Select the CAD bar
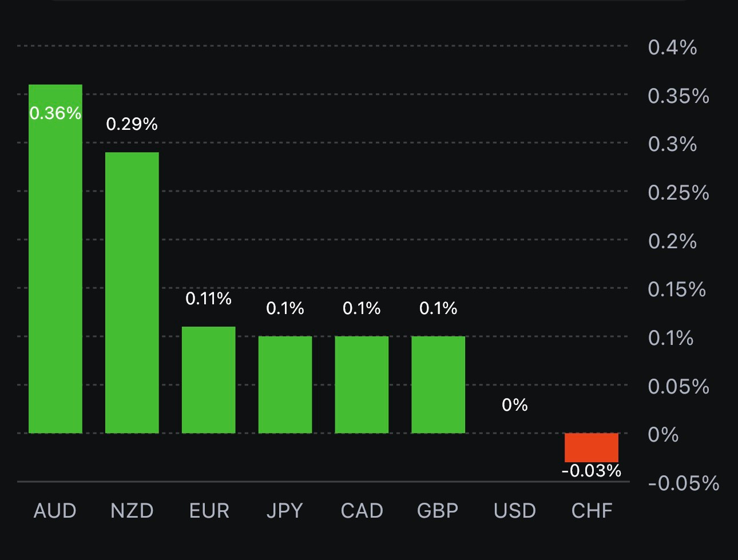 [362, 384]
